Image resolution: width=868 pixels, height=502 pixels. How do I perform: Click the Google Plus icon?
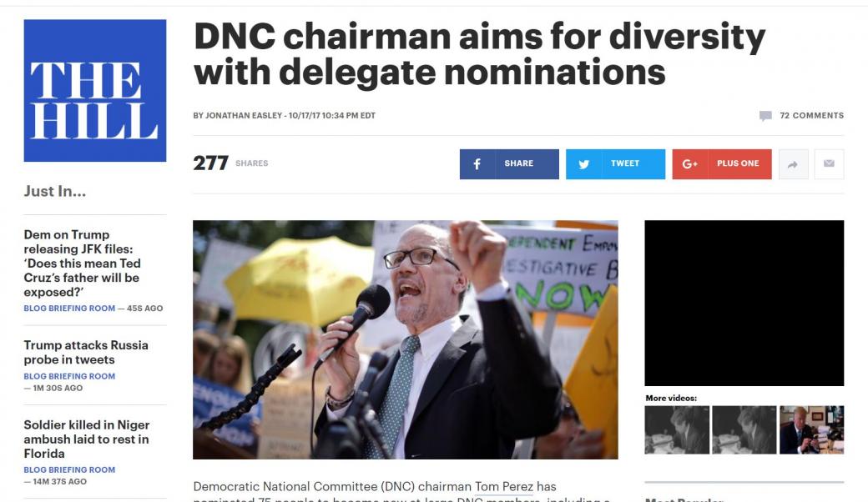(x=689, y=164)
